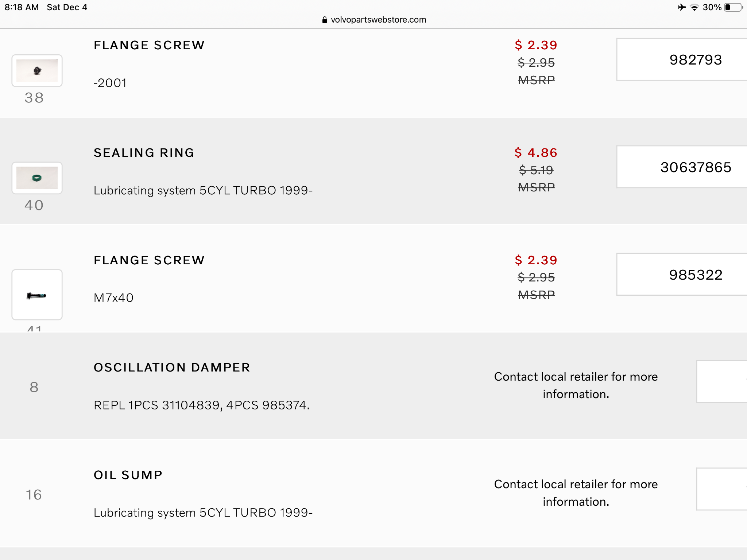
Task: Click the Oscillation Damper part number box
Action: pyautogui.click(x=722, y=382)
